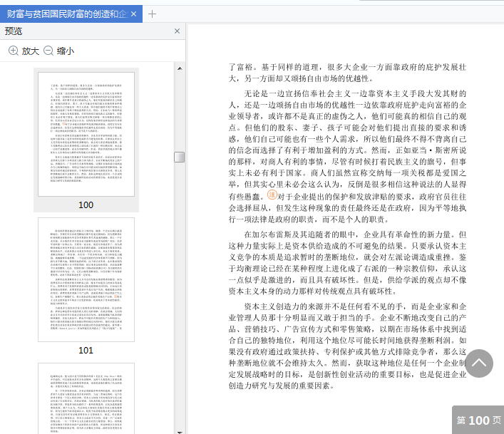Click the paragraph starting 资本主义创造力的来源

tap(347, 346)
